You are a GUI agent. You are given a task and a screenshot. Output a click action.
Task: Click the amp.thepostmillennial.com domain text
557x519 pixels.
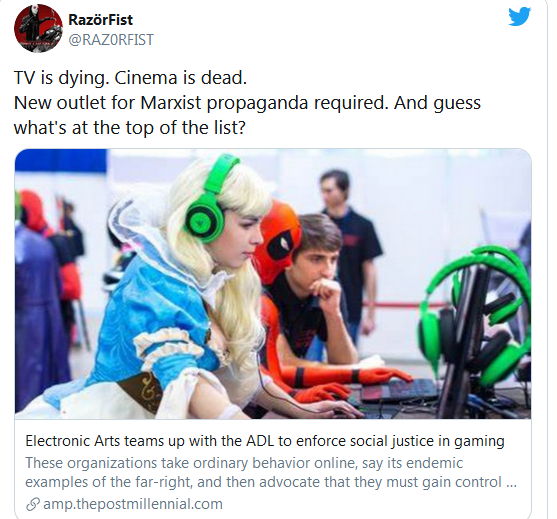133,504
